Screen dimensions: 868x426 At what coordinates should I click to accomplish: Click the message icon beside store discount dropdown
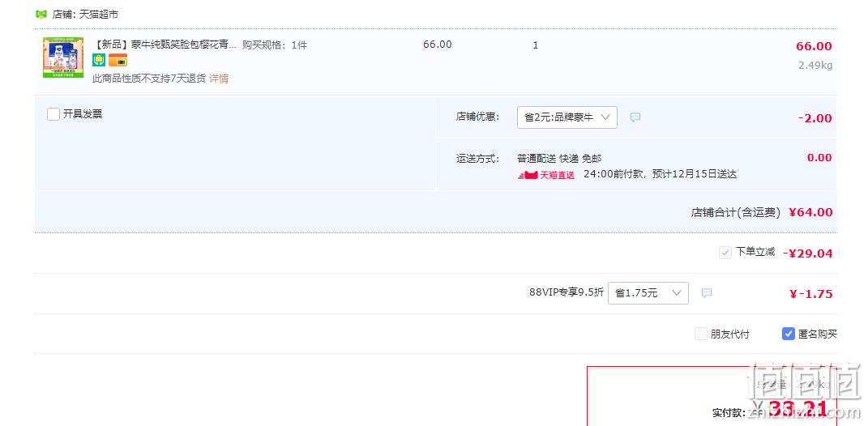635,117
